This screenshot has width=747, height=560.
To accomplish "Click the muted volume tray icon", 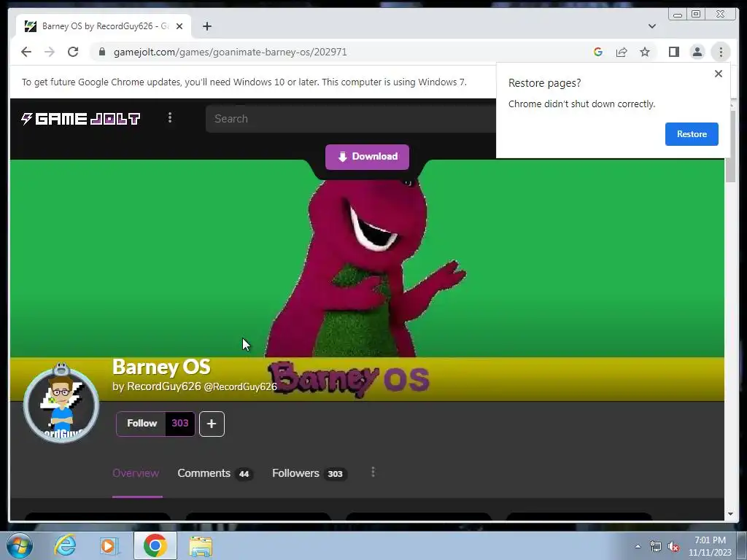I will (673, 547).
